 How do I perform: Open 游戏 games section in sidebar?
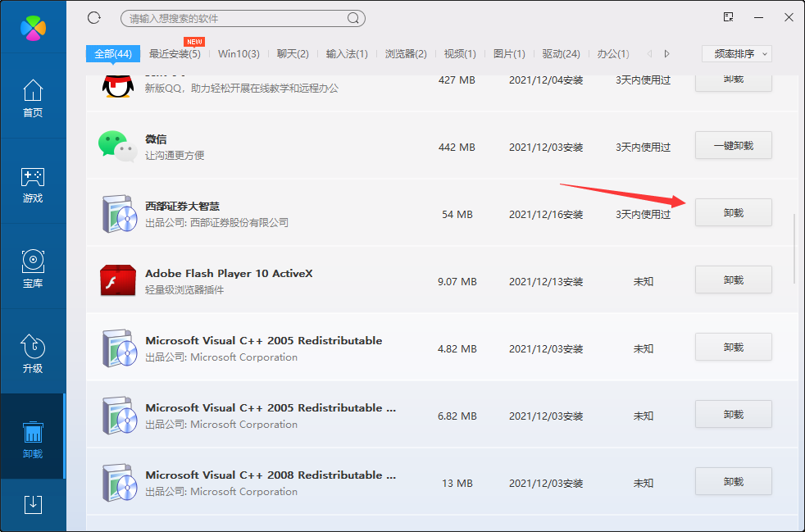33,184
